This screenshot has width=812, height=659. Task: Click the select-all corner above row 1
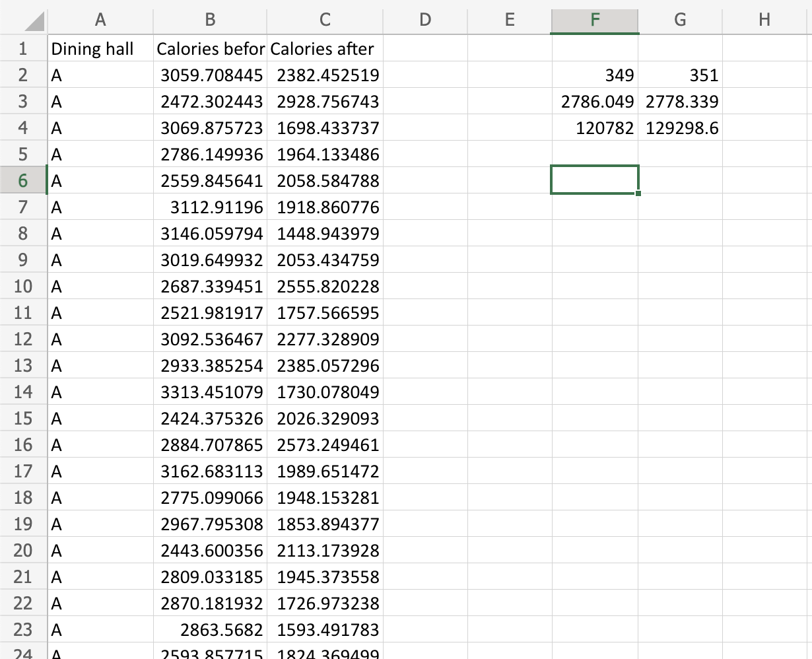[x=24, y=20]
